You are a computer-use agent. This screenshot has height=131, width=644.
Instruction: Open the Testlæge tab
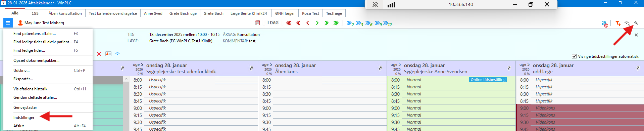pyautogui.click(x=334, y=13)
